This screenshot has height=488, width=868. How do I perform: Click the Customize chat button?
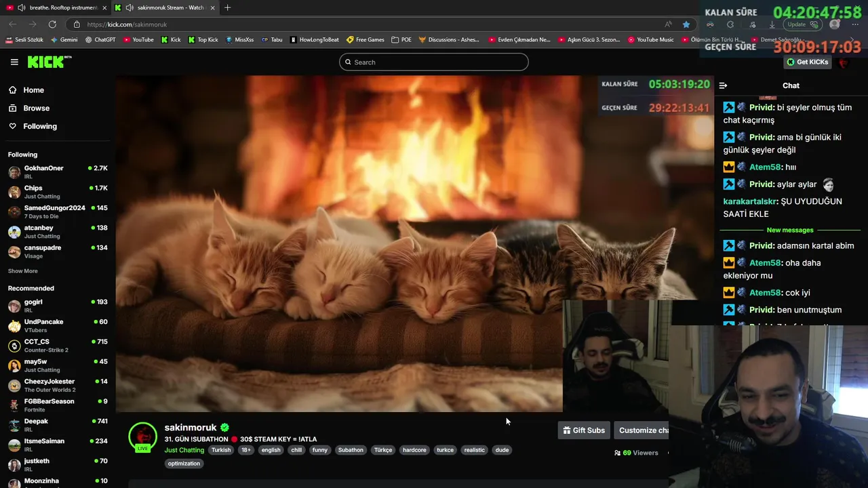643,430
